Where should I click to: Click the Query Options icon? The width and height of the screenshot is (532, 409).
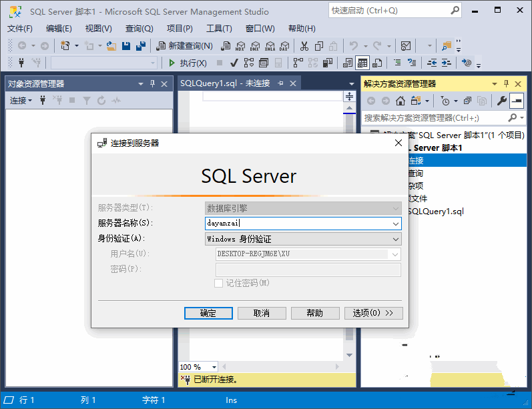coord(263,63)
